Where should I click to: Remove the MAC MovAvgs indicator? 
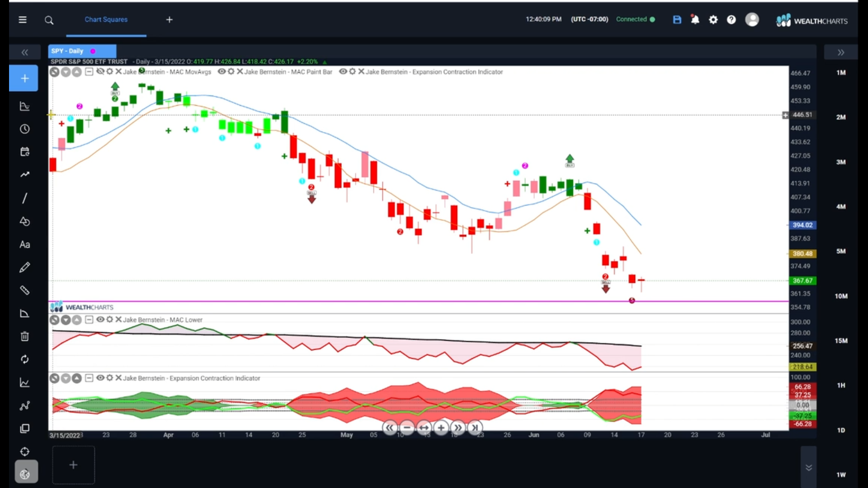coord(118,72)
